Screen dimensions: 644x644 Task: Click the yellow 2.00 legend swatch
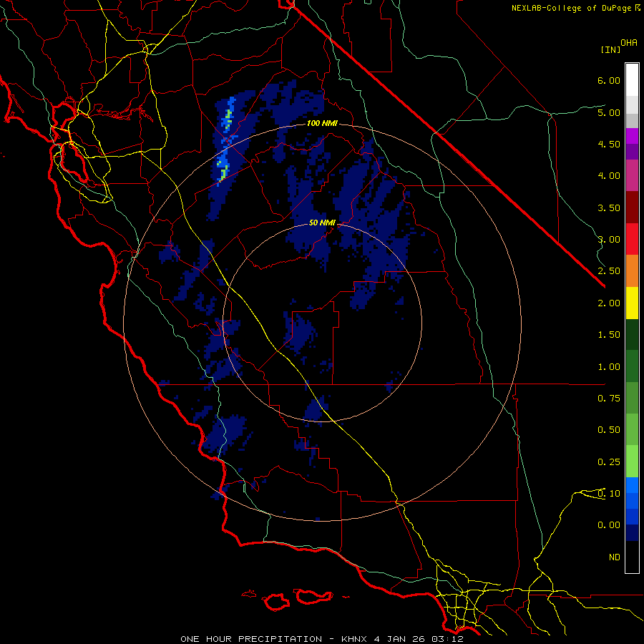(632, 303)
